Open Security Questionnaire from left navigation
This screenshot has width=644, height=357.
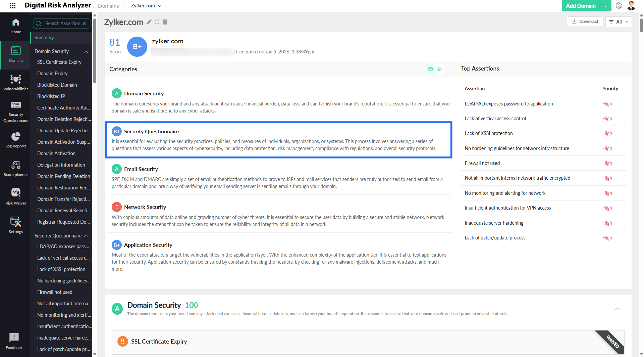pyautogui.click(x=16, y=111)
